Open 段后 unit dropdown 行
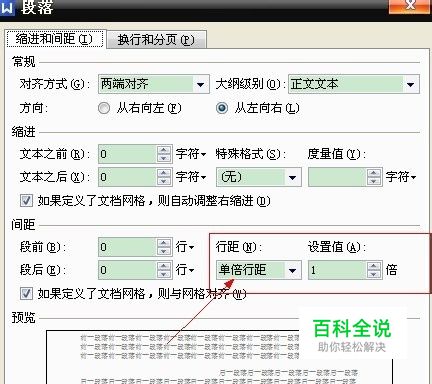 [x=185, y=270]
